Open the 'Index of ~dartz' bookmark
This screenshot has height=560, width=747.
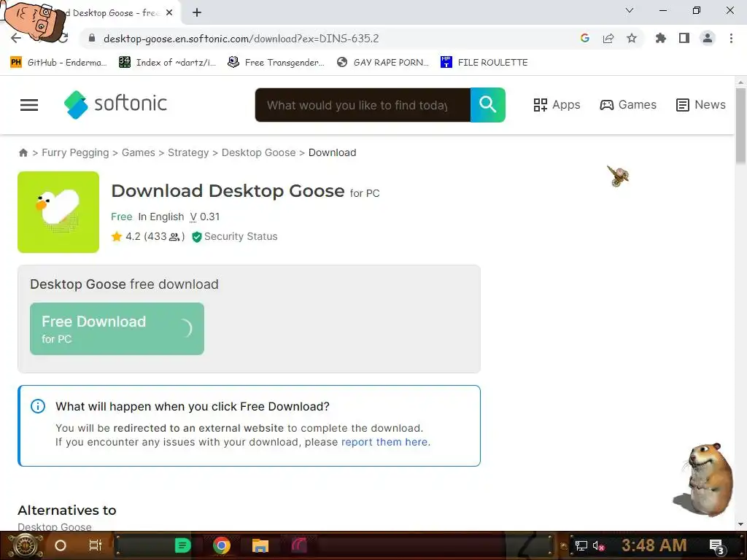tap(168, 63)
